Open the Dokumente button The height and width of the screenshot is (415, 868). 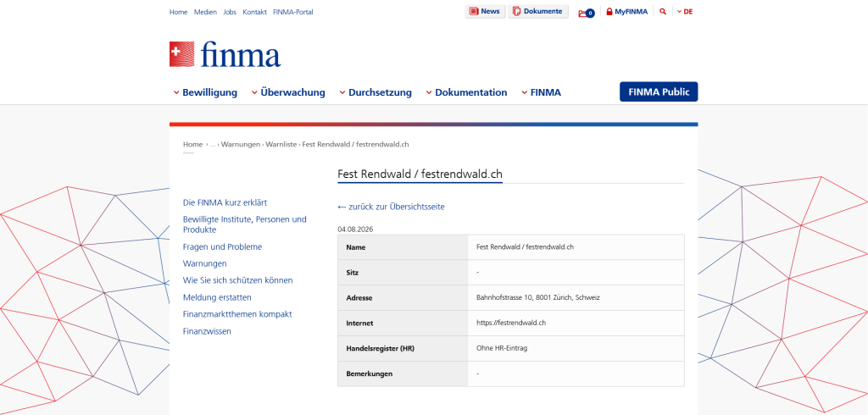pyautogui.click(x=538, y=11)
